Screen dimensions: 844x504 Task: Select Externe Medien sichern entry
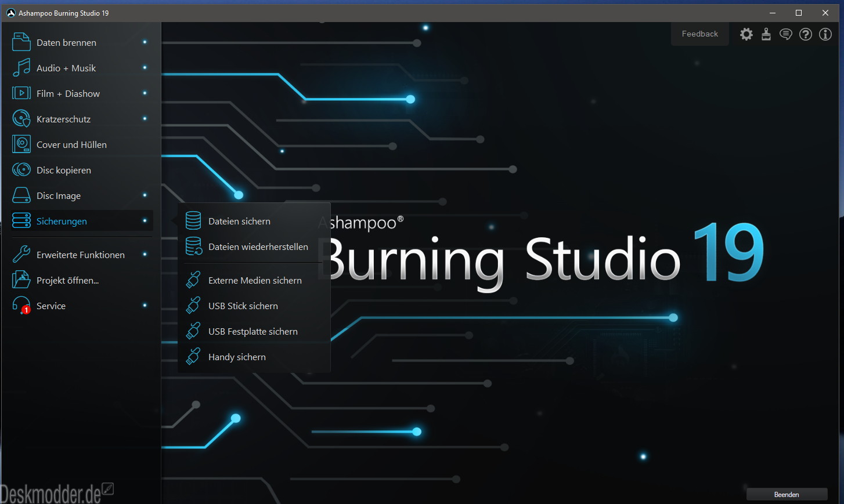[x=254, y=280]
